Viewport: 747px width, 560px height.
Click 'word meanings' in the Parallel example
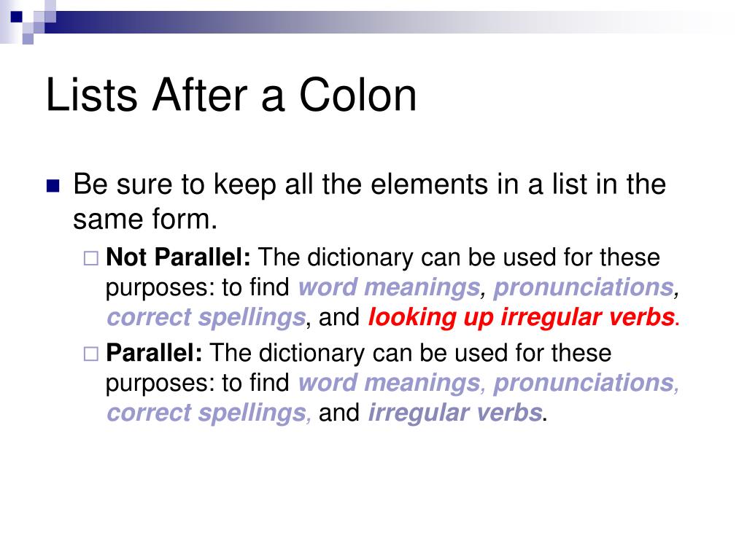click(x=390, y=382)
